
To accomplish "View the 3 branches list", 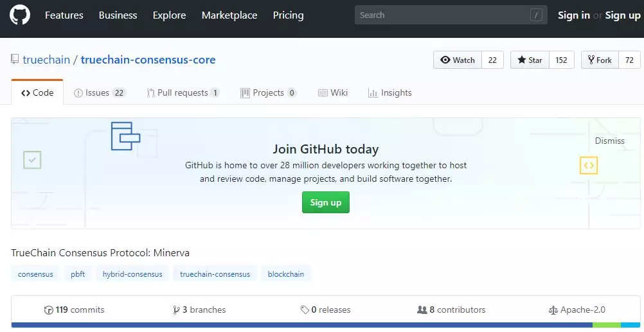I will [199, 310].
